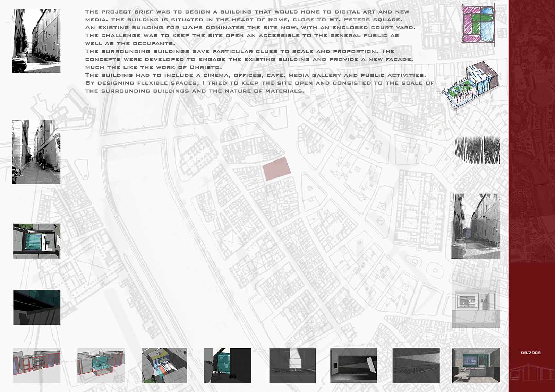Open second bottom thumbnail with teal courtyard roof

(x=101, y=366)
